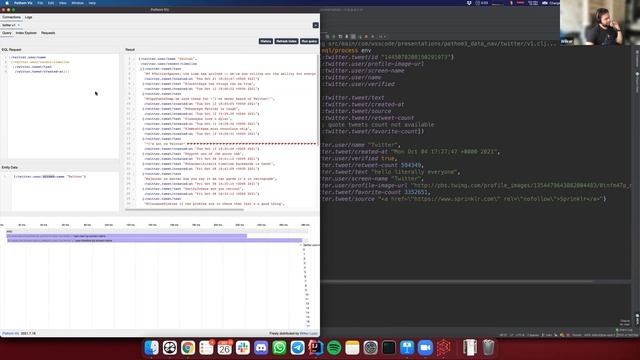640x360 pixels.
Task: Open Reminders app in the dock
Action: click(x=206, y=348)
